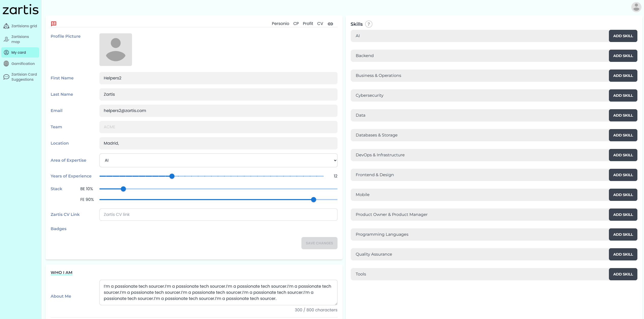Click the red feedback alert icon
This screenshot has width=644, height=319.
[54, 24]
